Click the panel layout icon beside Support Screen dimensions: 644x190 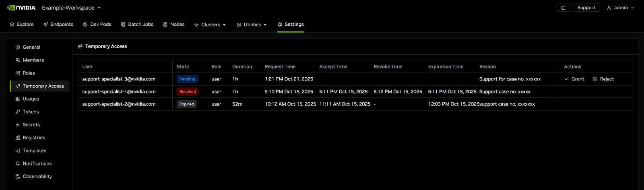(563, 8)
